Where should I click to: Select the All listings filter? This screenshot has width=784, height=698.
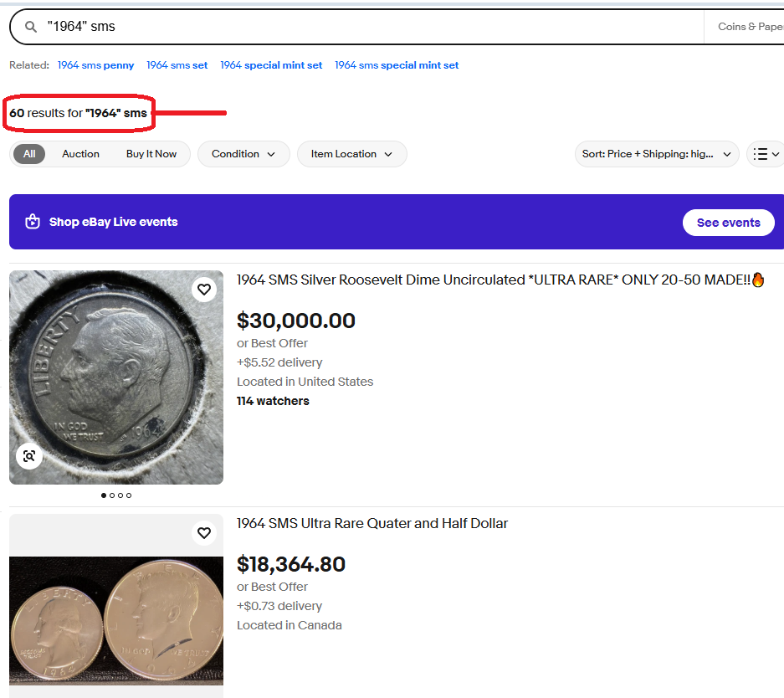click(29, 154)
